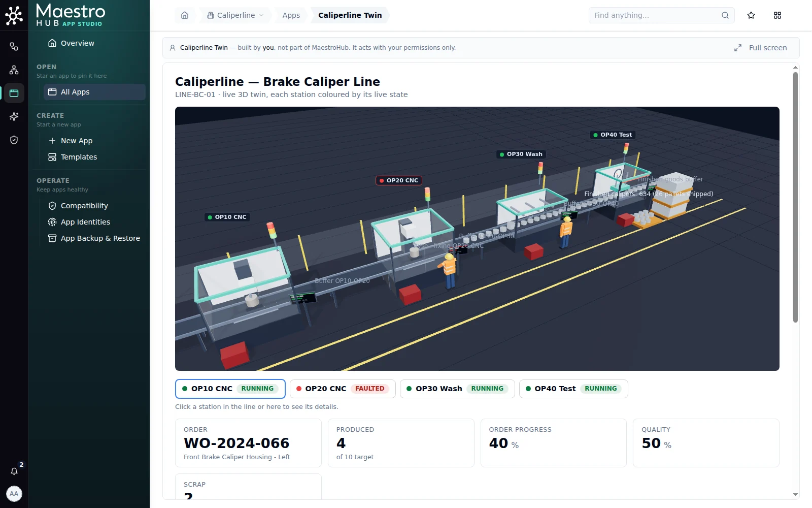The height and width of the screenshot is (508, 812).
Task: Select the OP10 CNC station chip
Action: (230, 389)
